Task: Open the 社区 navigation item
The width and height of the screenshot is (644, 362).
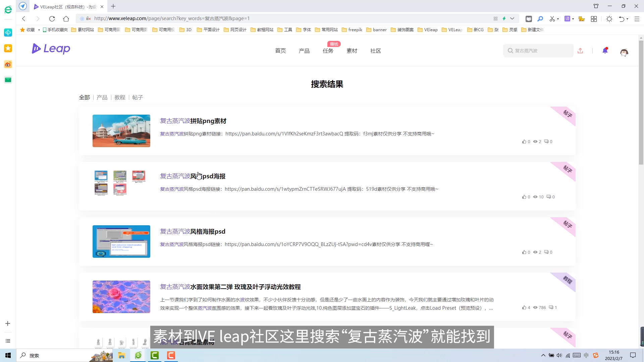Action: tap(376, 51)
